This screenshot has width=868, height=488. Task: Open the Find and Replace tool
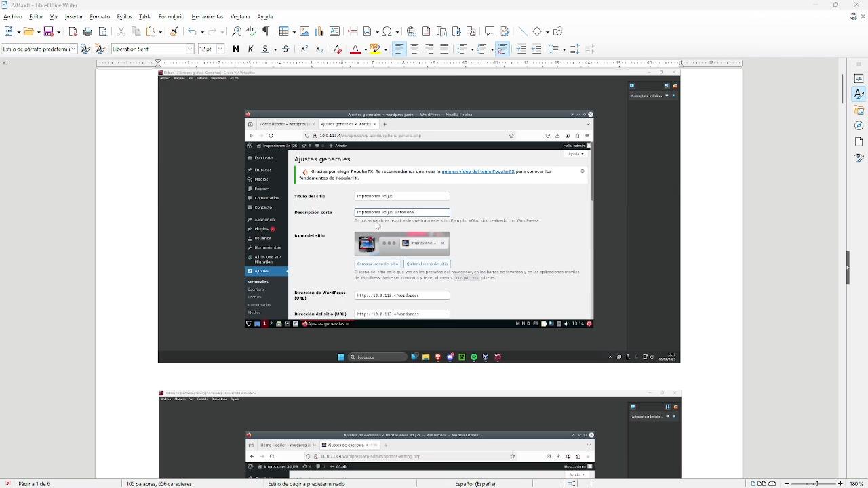click(x=237, y=32)
